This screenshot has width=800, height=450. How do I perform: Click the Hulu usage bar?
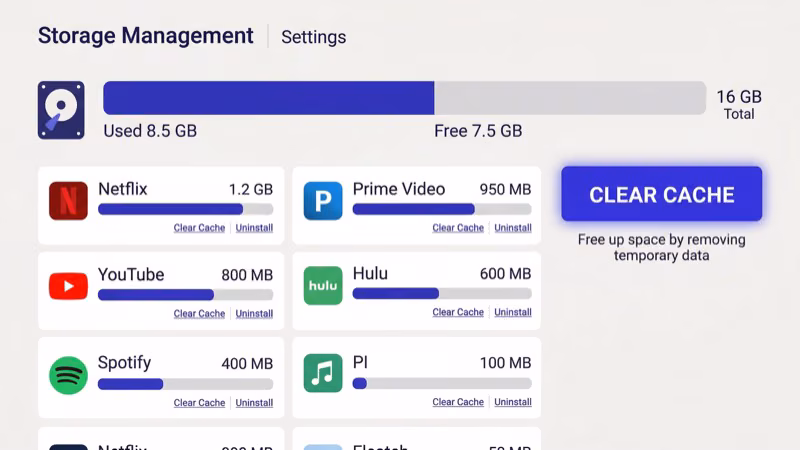pyautogui.click(x=442, y=293)
